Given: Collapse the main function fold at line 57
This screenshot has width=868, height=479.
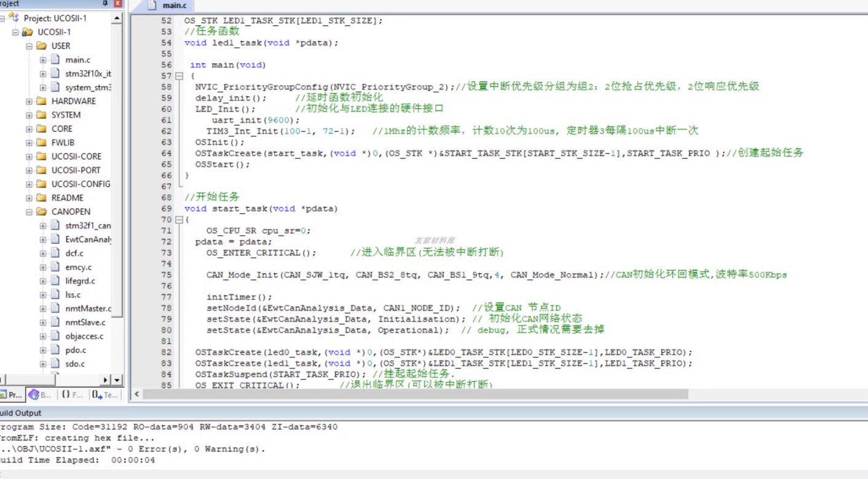Looking at the screenshot, I should point(179,76).
